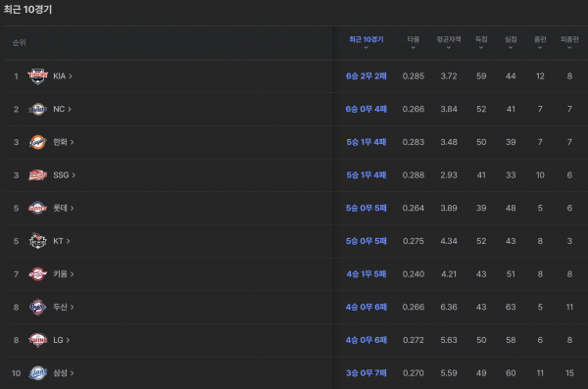Click the NC Dinos team logo
Image resolution: width=588 pixels, height=389 pixels.
point(38,109)
